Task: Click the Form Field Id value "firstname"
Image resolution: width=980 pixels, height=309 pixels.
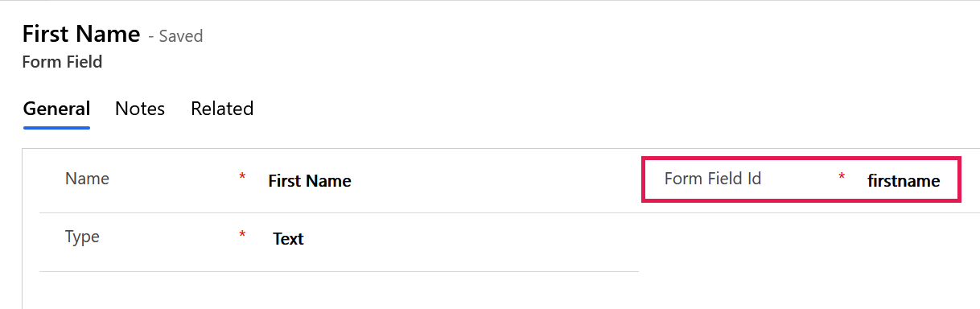Action: click(904, 181)
